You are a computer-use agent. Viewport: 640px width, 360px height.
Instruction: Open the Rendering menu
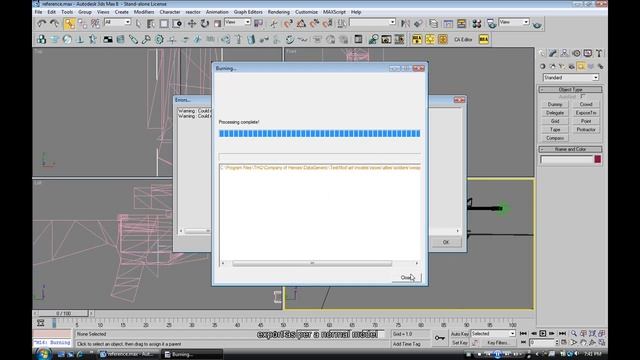click(x=279, y=12)
